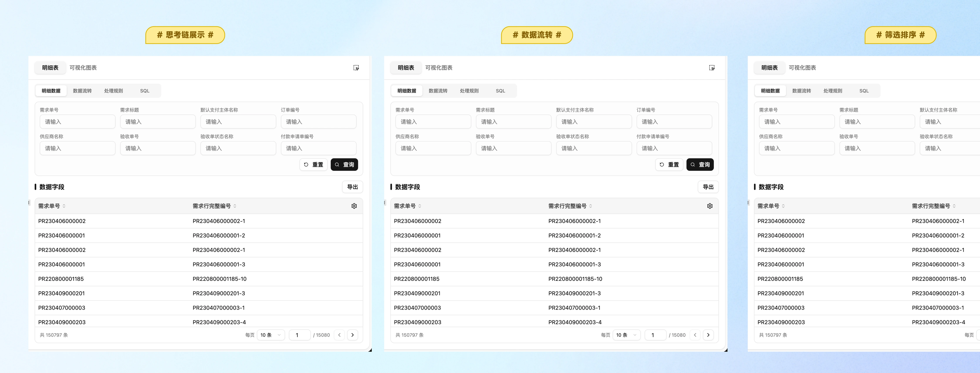This screenshot has height=373, width=980.
Task: Click PR230406000001-3 cell in 数据流转 table
Action: [574, 264]
